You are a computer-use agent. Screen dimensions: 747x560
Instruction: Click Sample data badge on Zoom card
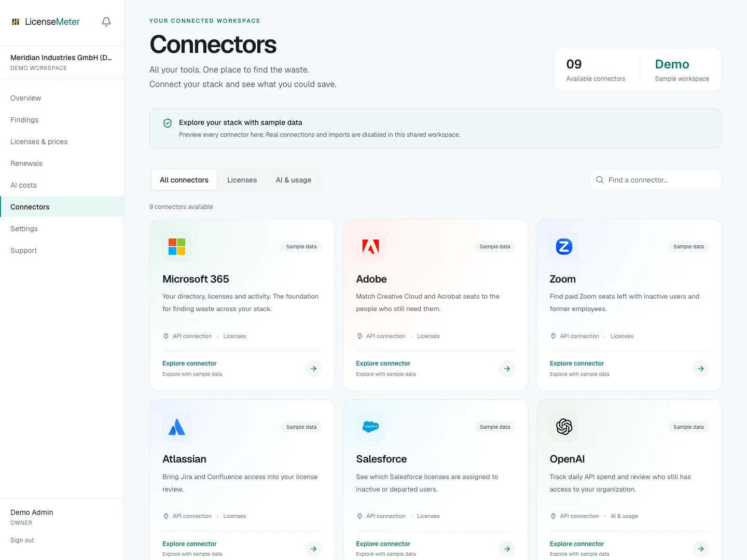[688, 247]
